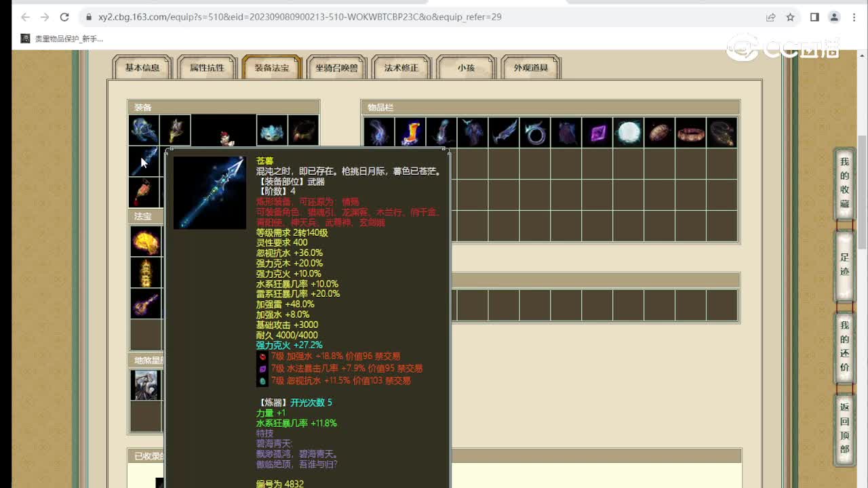Click the golden weapon icon in 装备 row
Viewport: 868px width, 488px height.
pyautogui.click(x=175, y=130)
